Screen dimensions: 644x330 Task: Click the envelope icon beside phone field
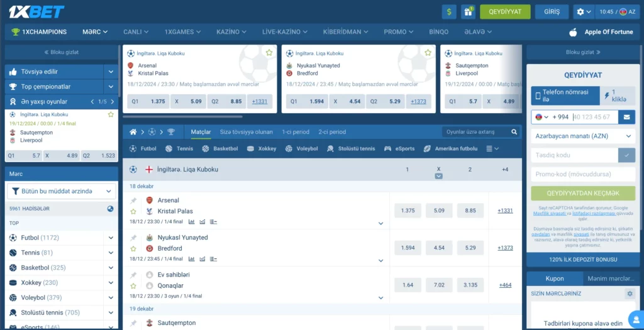tap(626, 117)
